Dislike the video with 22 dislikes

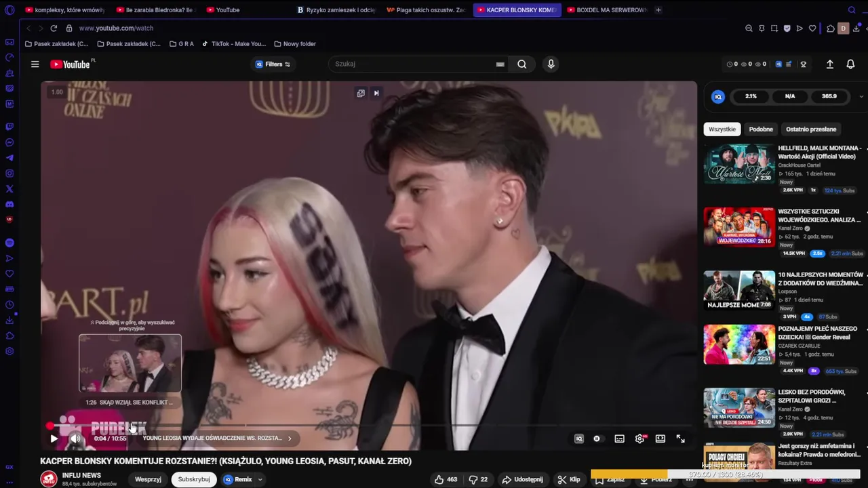[479, 479]
